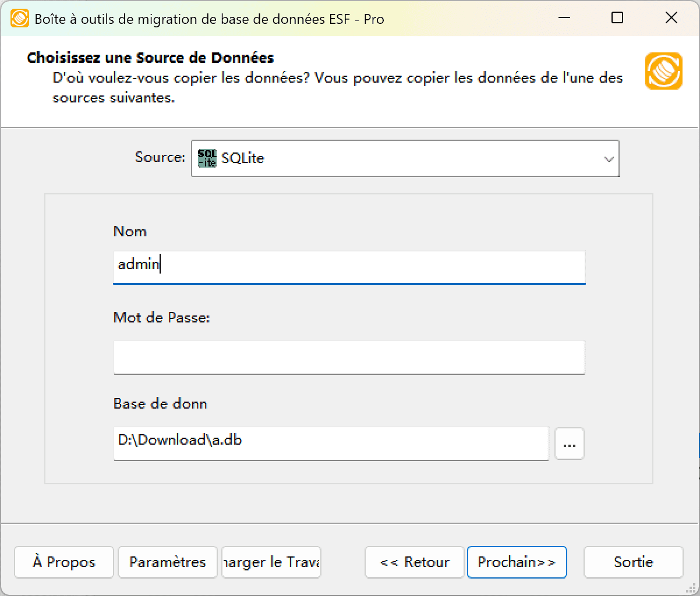Image resolution: width=700 pixels, height=596 pixels.
Task: Click the Nom label above the username field
Action: [130, 231]
